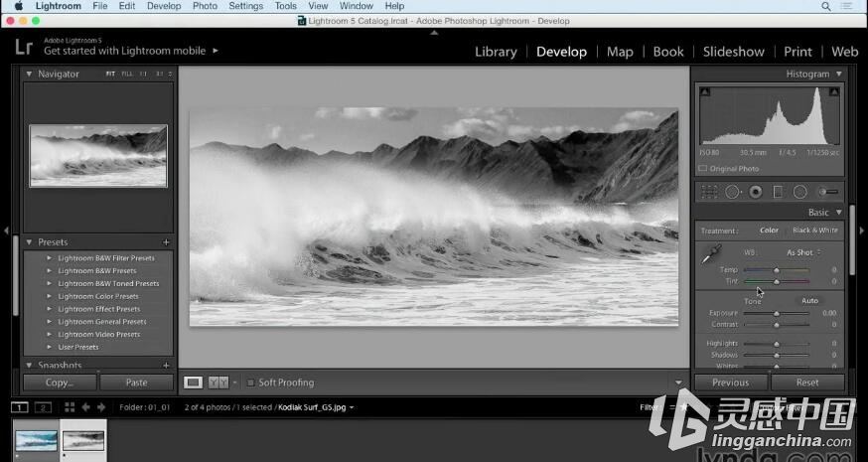Image resolution: width=868 pixels, height=462 pixels.
Task: Set Navigator zoom to 1:1
Action: pos(143,74)
